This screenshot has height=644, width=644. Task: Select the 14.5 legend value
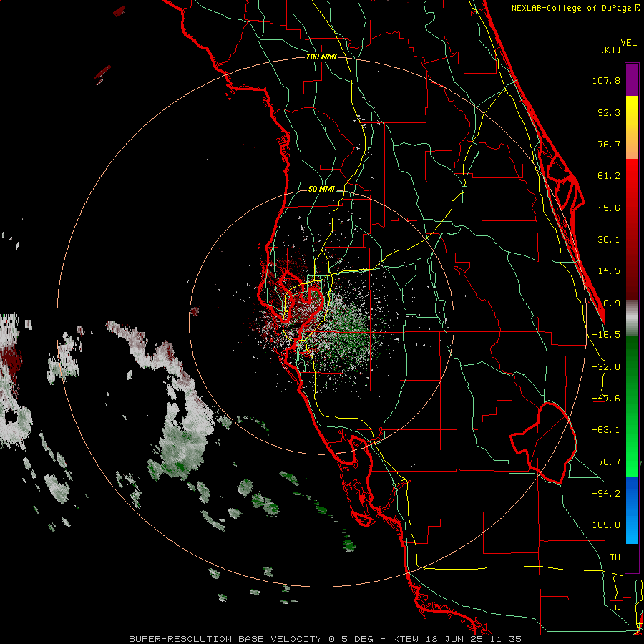click(609, 271)
